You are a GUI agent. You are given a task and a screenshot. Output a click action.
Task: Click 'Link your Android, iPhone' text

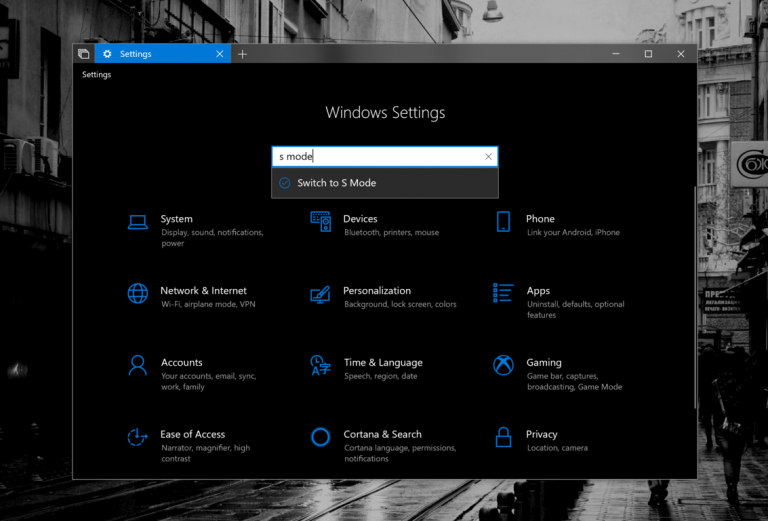tap(573, 233)
